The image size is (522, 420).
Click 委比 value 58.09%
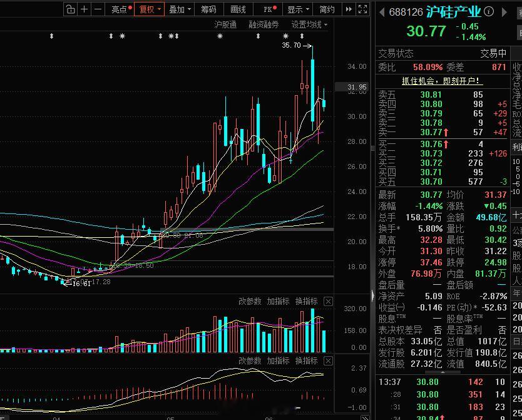(427, 67)
